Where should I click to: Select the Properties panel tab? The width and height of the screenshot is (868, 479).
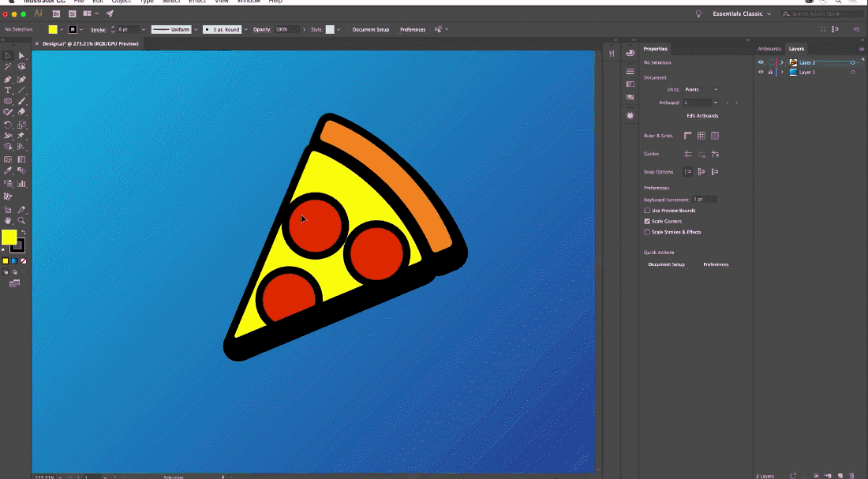click(x=656, y=49)
